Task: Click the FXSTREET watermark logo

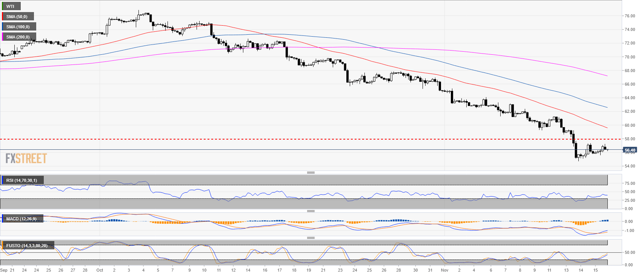Action: click(x=26, y=158)
